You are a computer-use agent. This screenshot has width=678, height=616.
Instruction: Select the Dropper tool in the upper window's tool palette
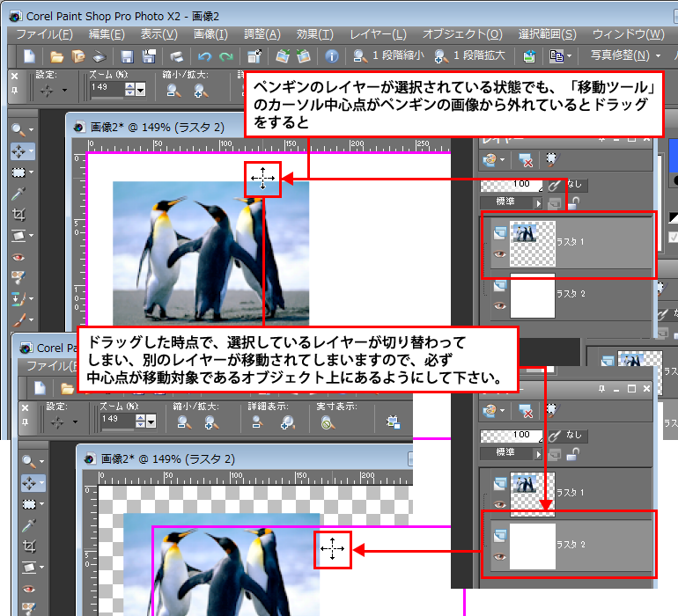pos(18,194)
